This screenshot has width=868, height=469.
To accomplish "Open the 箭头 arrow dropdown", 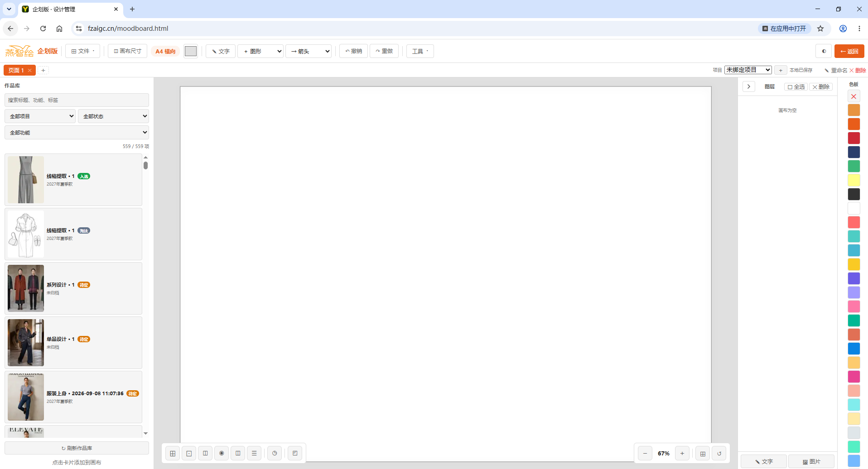I will 309,51.
